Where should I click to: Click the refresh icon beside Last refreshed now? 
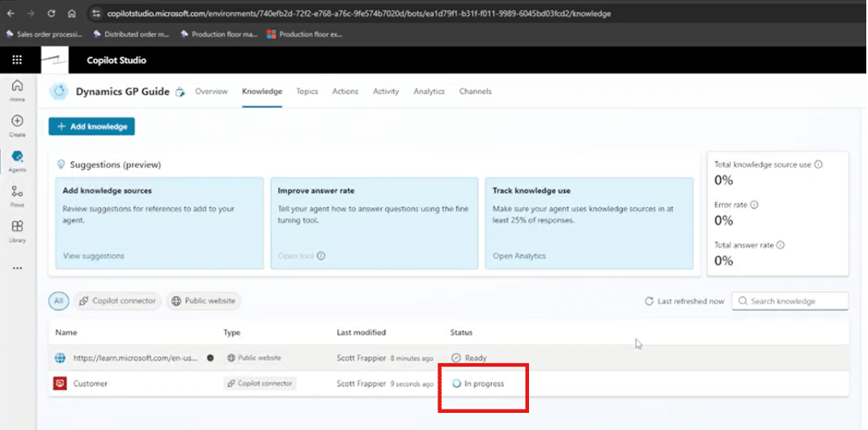650,302
